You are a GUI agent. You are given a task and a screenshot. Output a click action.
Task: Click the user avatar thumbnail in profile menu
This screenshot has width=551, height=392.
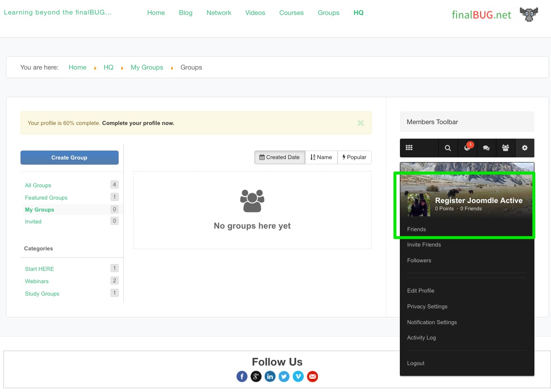click(x=419, y=205)
